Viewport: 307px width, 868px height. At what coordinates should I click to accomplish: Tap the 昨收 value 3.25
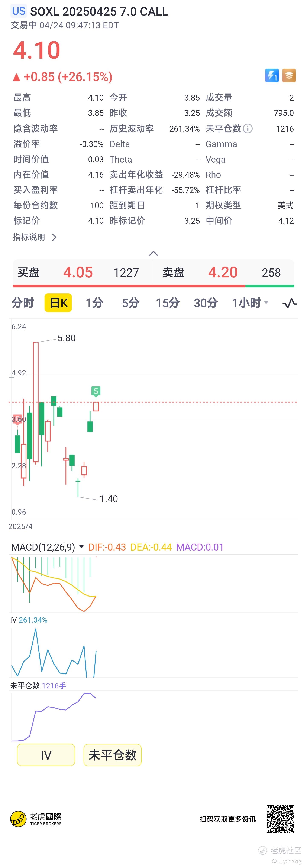[192, 113]
